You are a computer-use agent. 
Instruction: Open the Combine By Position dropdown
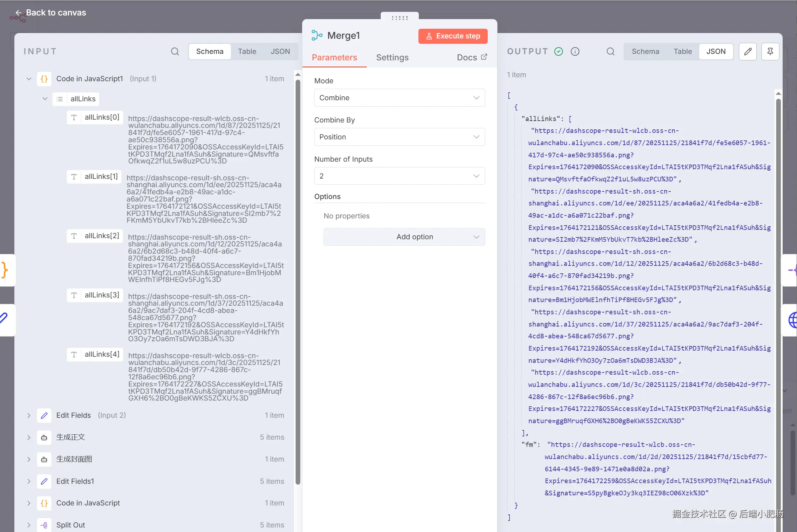[399, 137]
